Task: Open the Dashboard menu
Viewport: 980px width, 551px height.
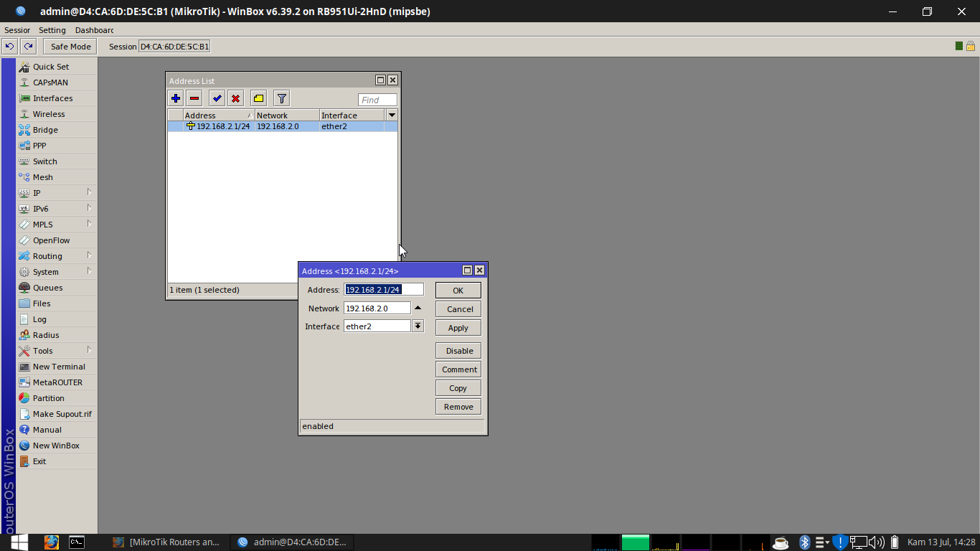Action: 94,30
